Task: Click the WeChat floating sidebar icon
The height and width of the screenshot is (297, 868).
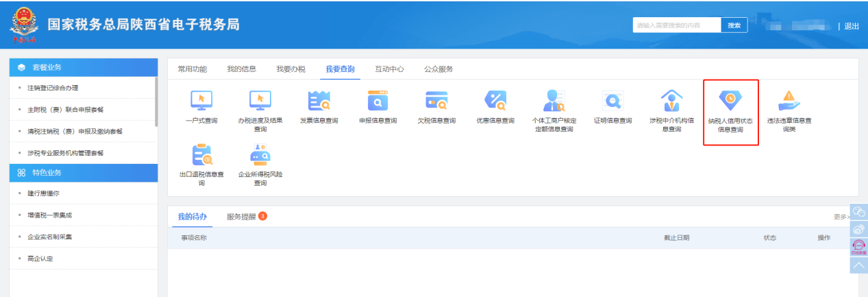Action: pyautogui.click(x=858, y=213)
